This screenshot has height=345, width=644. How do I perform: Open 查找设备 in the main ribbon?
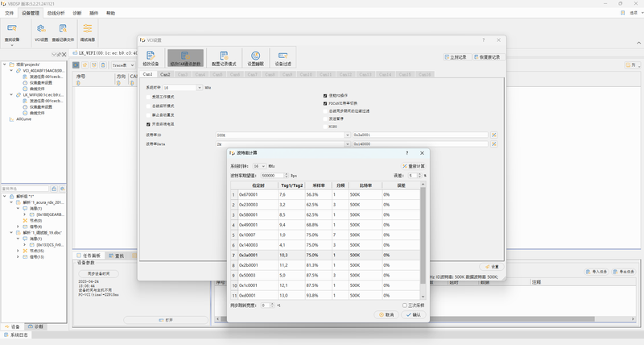click(x=12, y=33)
